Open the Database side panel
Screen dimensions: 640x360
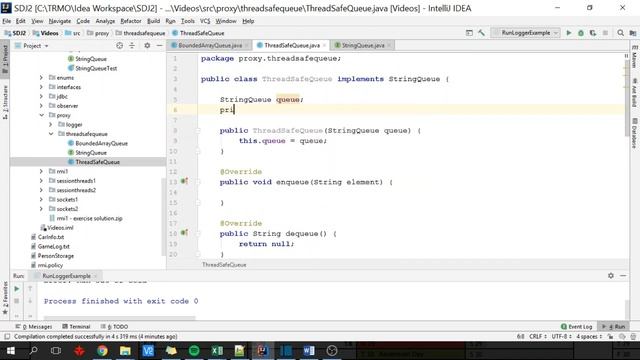634,133
